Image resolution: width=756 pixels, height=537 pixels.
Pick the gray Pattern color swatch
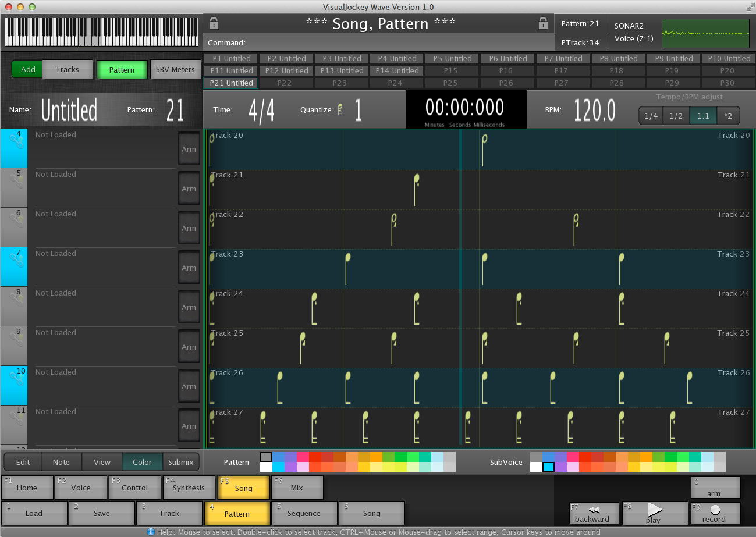click(x=266, y=457)
